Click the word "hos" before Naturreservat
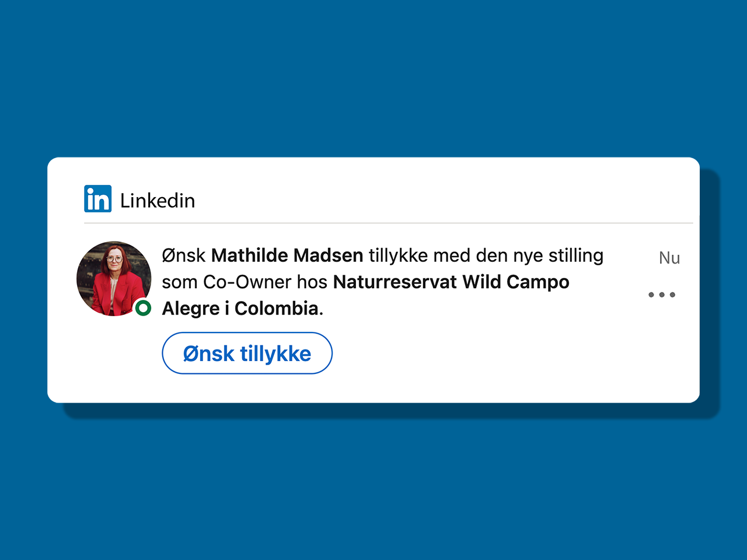 coord(312,282)
